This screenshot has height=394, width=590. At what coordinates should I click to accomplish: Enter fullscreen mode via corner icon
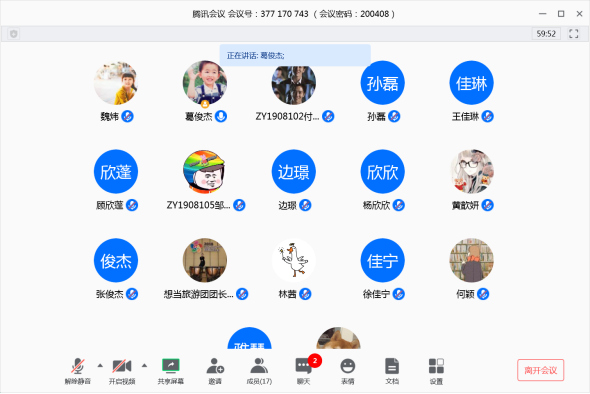tap(573, 33)
